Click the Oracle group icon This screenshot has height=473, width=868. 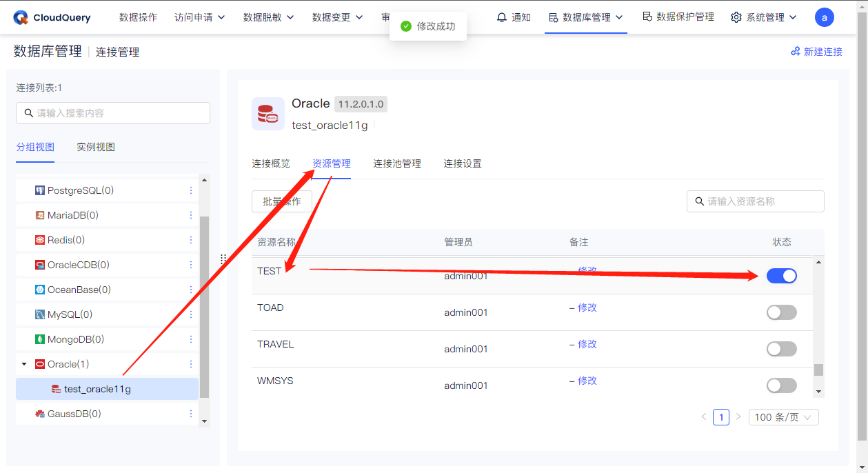40,364
